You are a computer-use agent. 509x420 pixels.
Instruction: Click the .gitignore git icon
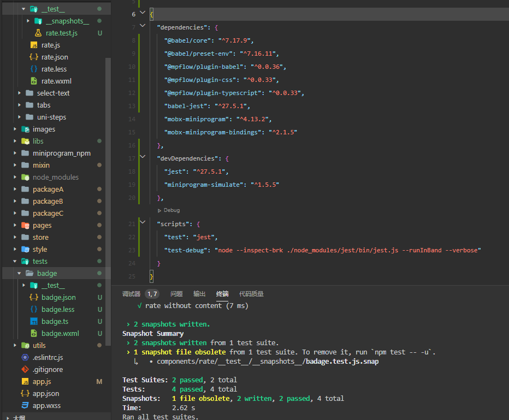click(25, 369)
